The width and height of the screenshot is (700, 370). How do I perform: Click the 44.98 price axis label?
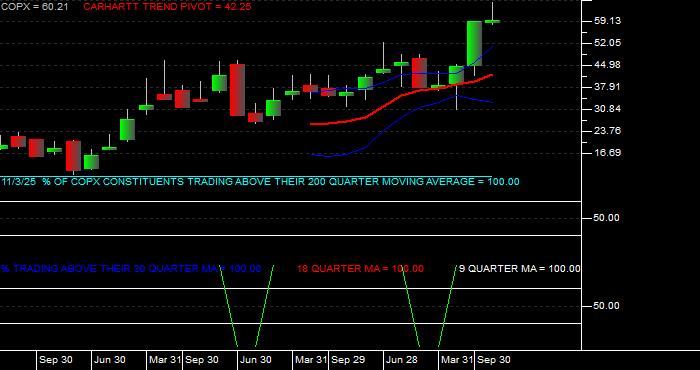[608, 65]
